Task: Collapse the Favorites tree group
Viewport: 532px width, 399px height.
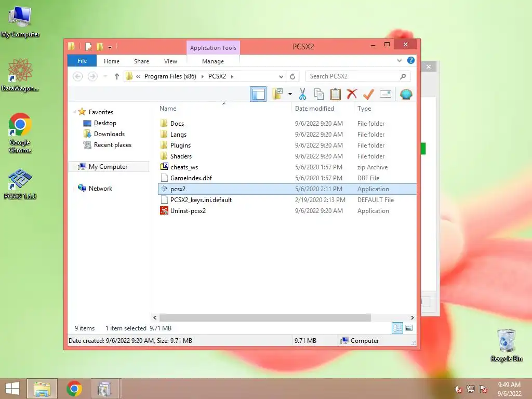Action: pos(74,112)
